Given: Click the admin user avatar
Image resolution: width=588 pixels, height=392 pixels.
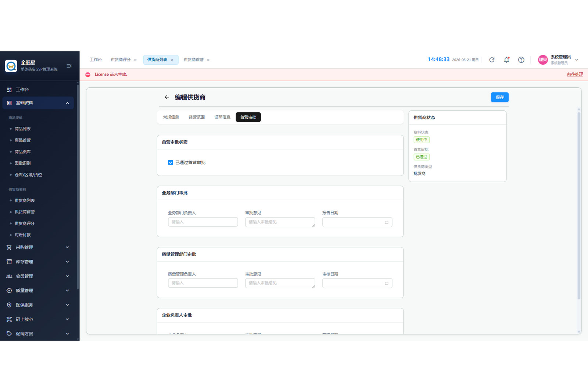Looking at the screenshot, I should pos(543,60).
